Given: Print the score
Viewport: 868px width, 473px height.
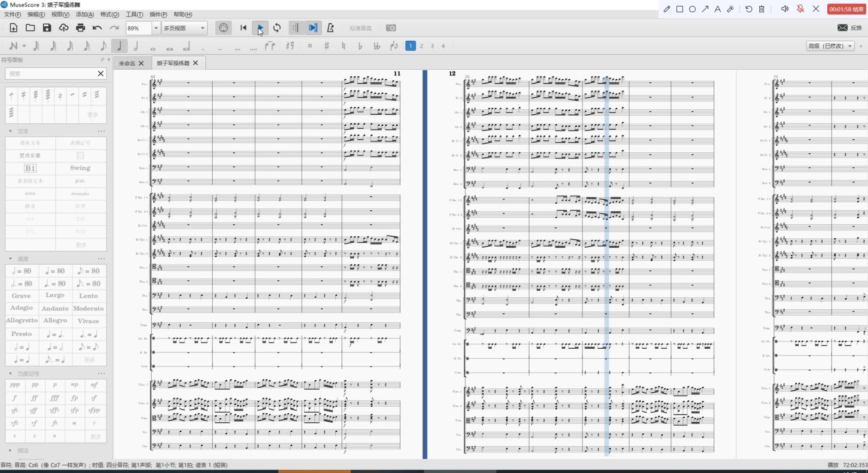Looking at the screenshot, I should tap(80, 28).
